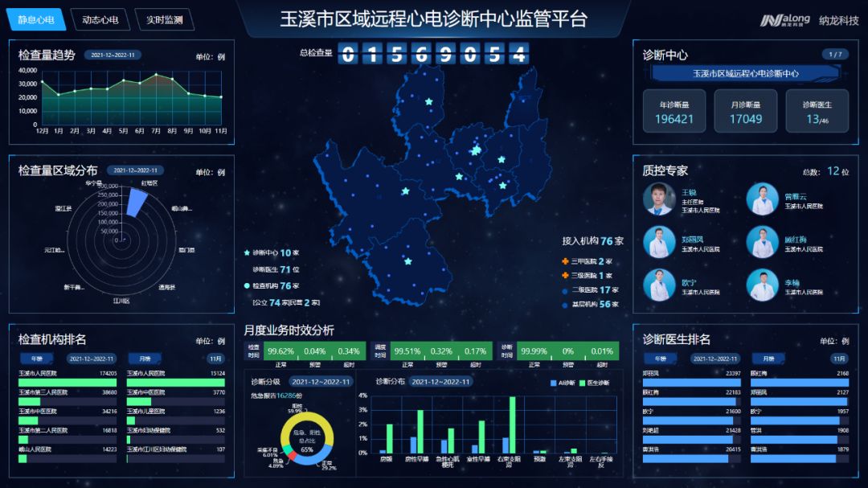Open the 动态心电 tab
This screenshot has height=488, width=868.
click(x=100, y=20)
